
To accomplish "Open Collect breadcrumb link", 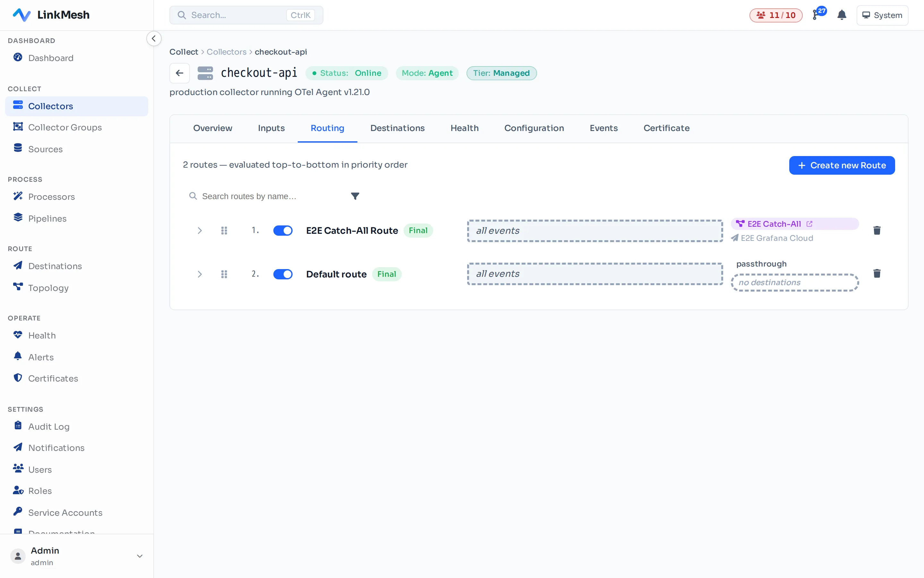I will (x=184, y=52).
